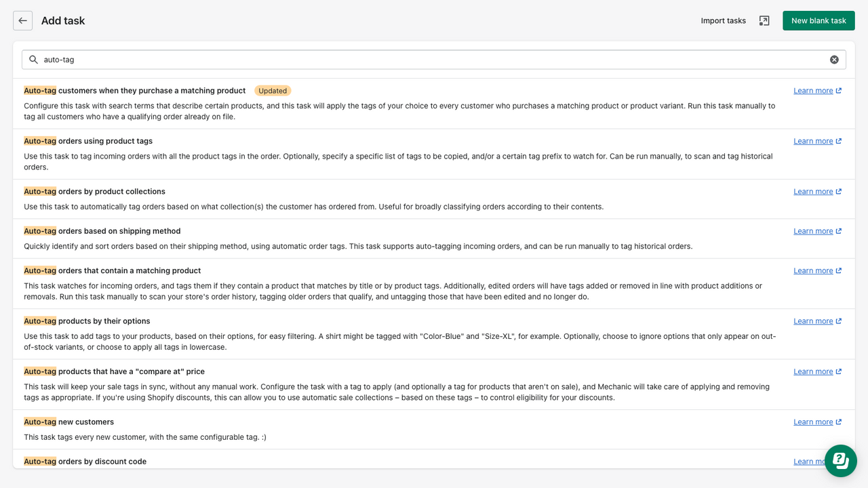Image resolution: width=868 pixels, height=488 pixels.
Task: Click the back arrow to exit Add task
Action: (x=22, y=20)
